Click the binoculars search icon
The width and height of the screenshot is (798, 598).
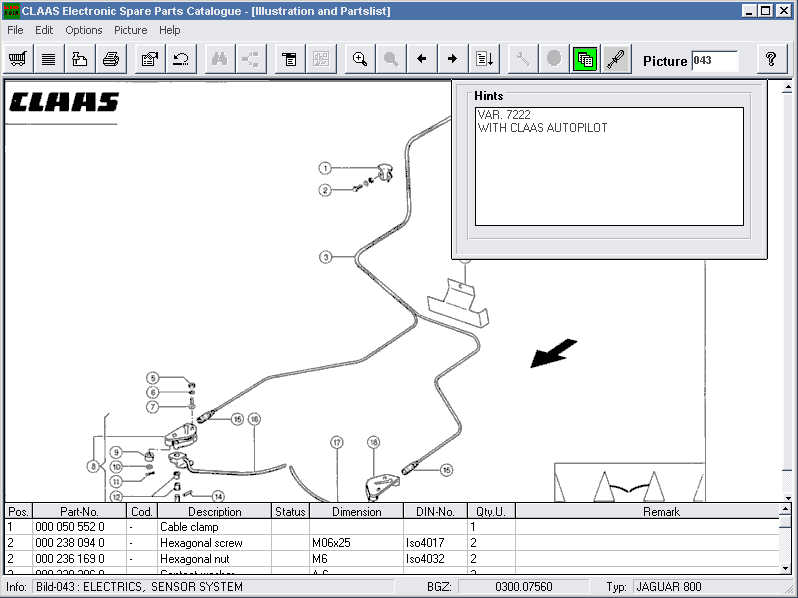click(x=219, y=59)
